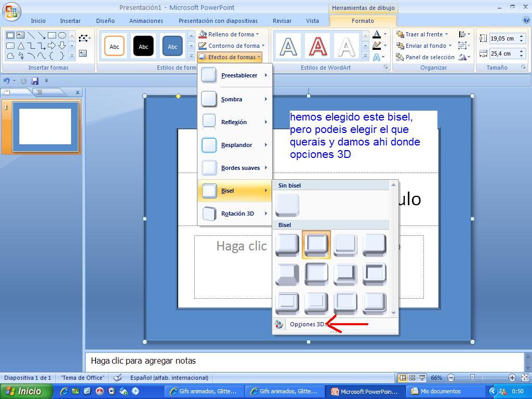Click the notes pane to add notes
Image resolution: width=532 pixels, height=399 pixels.
(x=304, y=361)
